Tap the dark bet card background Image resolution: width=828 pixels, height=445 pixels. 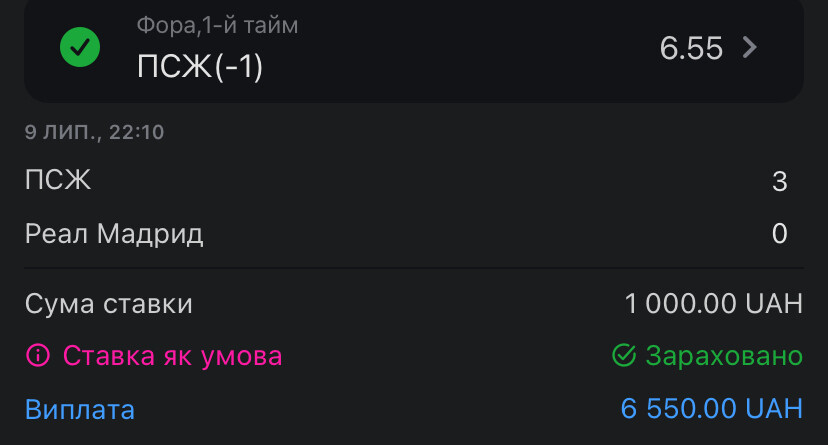click(x=414, y=51)
